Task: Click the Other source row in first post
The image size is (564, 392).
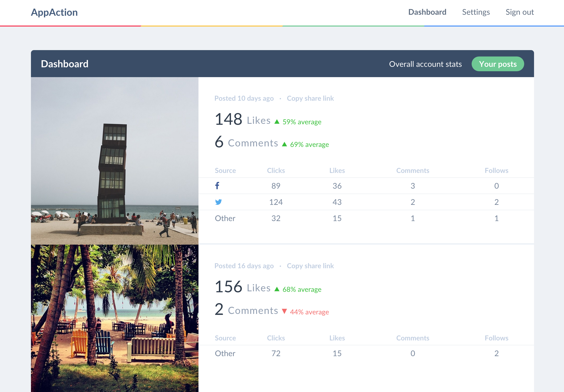Action: [x=225, y=218]
